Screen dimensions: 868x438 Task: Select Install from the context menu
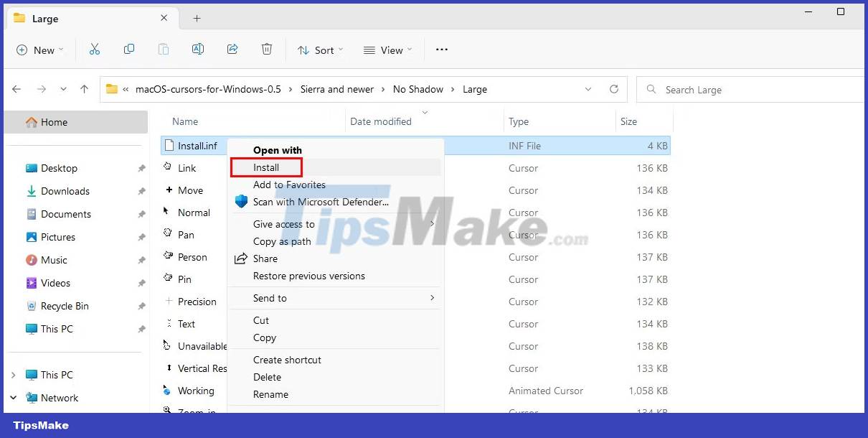point(266,167)
